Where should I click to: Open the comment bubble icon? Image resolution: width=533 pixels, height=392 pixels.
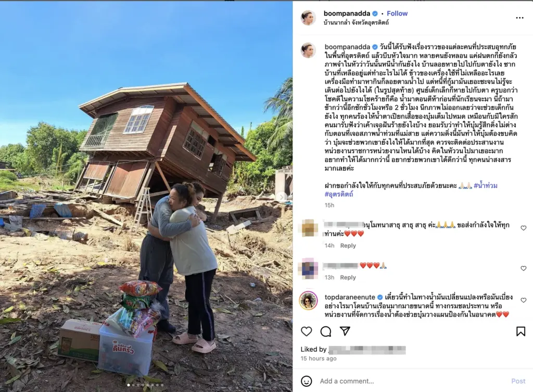click(326, 331)
